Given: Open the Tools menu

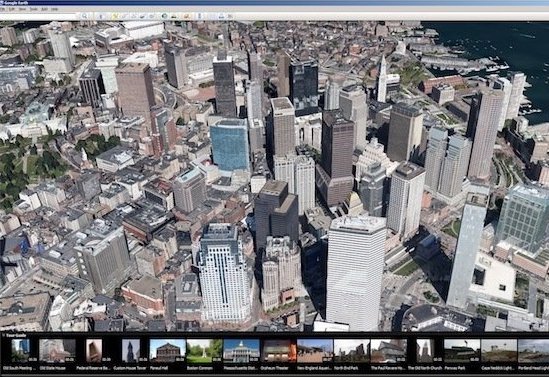Looking at the screenshot, I should 34,9.
